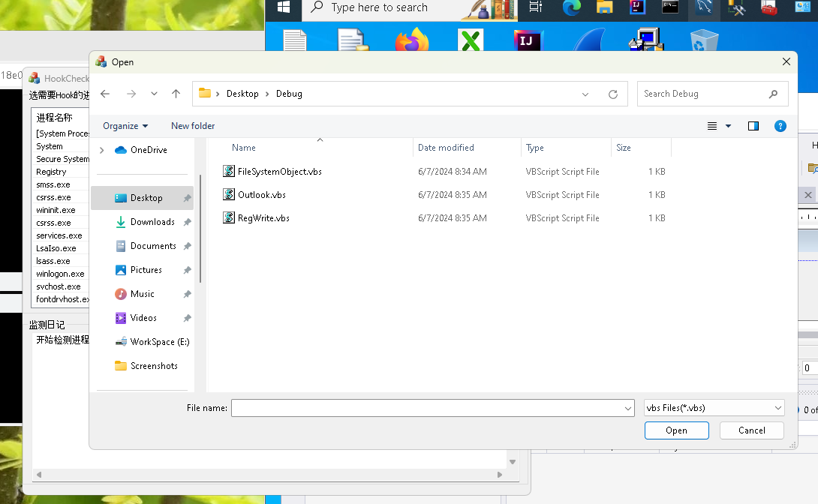Click HookCheck log scroll down arrow
Screen dimensions: 818x504
(513, 462)
